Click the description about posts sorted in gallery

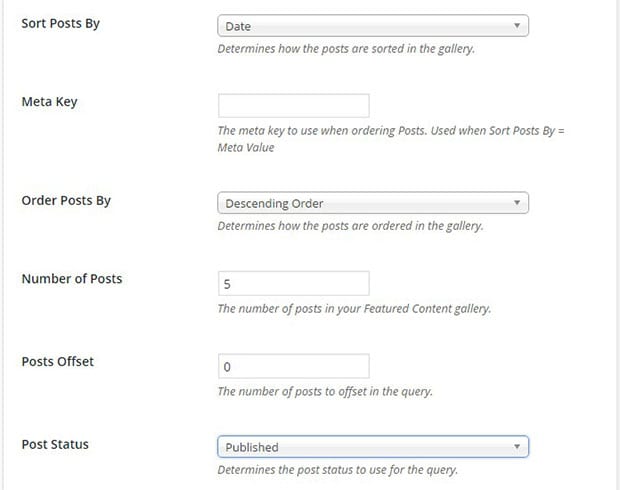(346, 49)
